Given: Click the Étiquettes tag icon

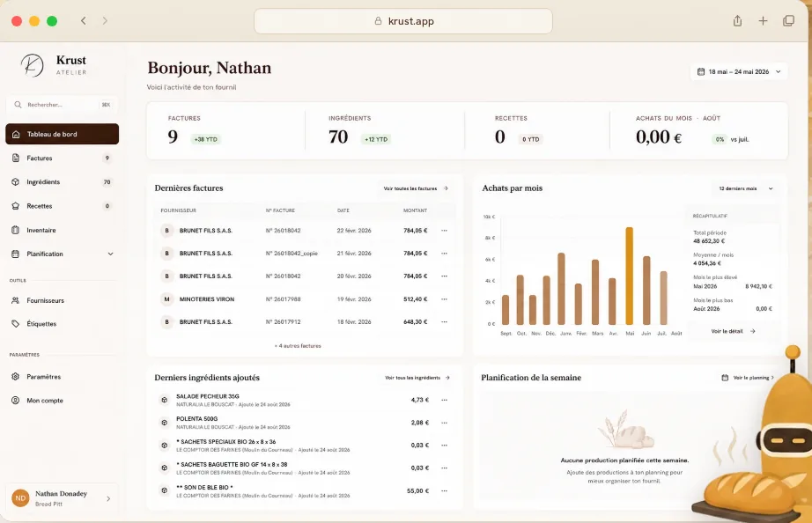Looking at the screenshot, I should [x=16, y=324].
